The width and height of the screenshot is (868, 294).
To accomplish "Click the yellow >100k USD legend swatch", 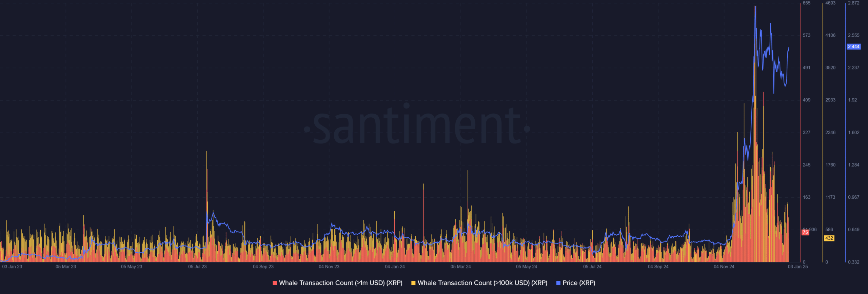I will coord(413,283).
